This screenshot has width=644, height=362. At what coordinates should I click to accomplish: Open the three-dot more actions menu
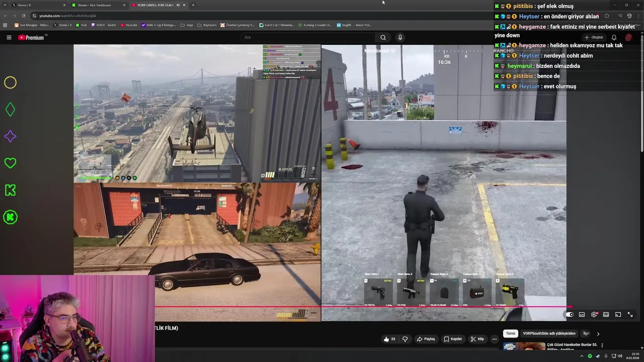coord(494,339)
